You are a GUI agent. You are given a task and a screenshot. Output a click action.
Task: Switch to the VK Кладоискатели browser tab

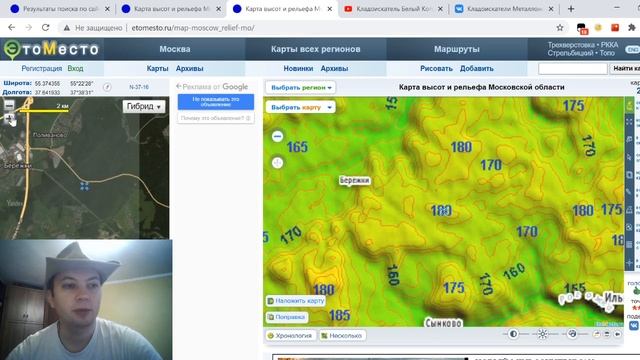point(504,9)
